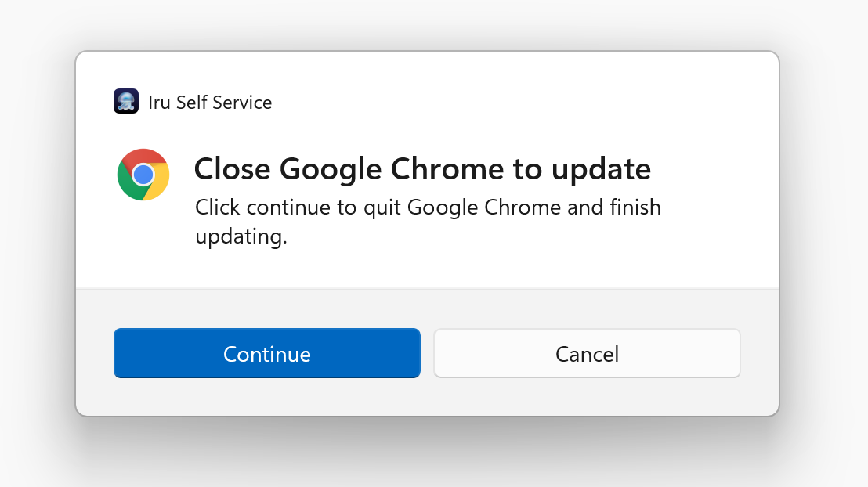Dismiss the update dialog with Cancel
Screen dimensions: 868x487
[587, 354]
